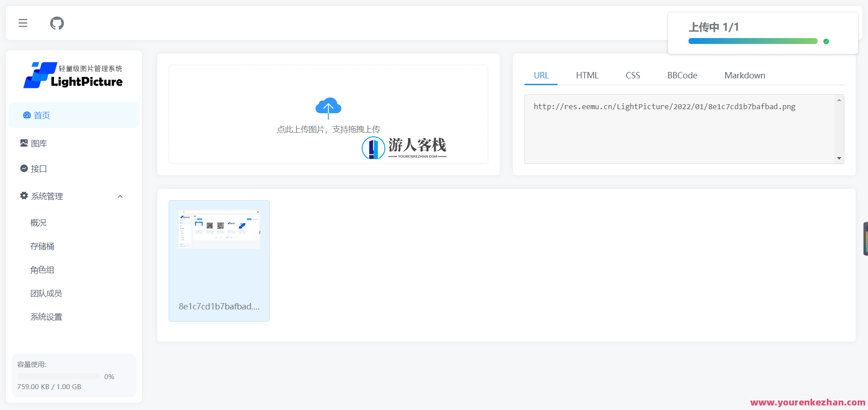
Task: Switch to the Markdown tab
Action: click(744, 75)
